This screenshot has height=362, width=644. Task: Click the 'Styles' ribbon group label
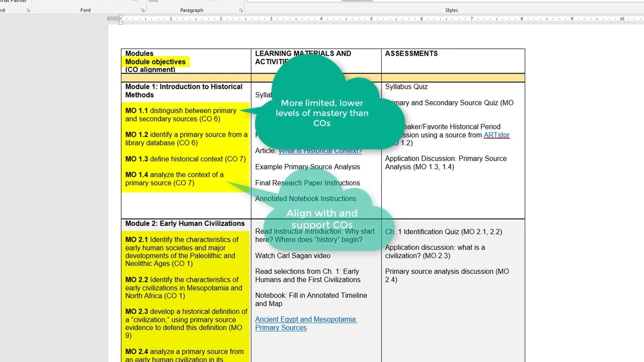pyautogui.click(x=451, y=10)
